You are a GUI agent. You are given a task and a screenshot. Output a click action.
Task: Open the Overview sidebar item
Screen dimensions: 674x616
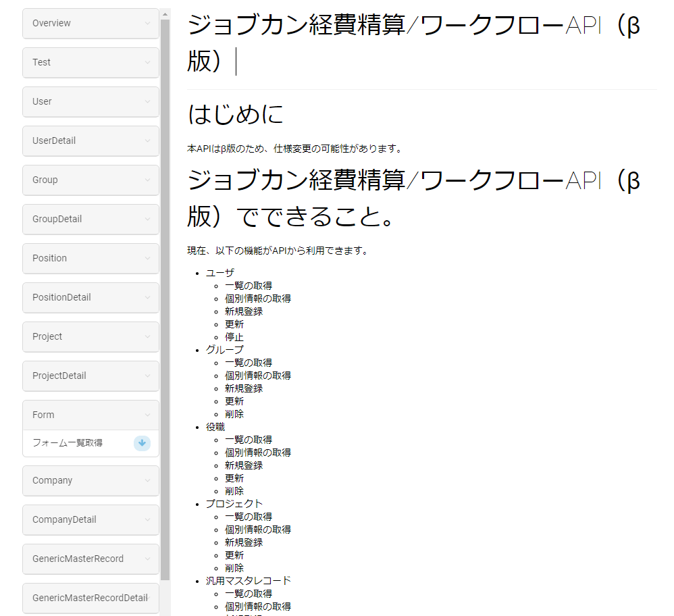(x=90, y=23)
